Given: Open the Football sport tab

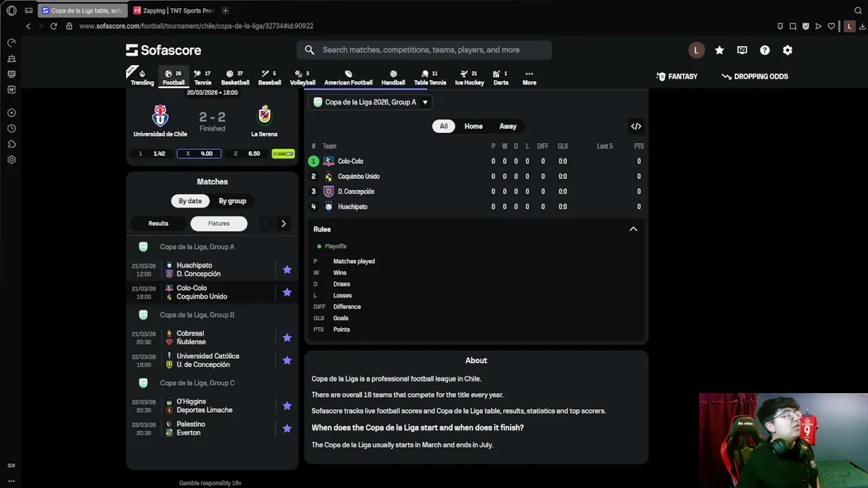Looking at the screenshot, I should pyautogui.click(x=174, y=78).
